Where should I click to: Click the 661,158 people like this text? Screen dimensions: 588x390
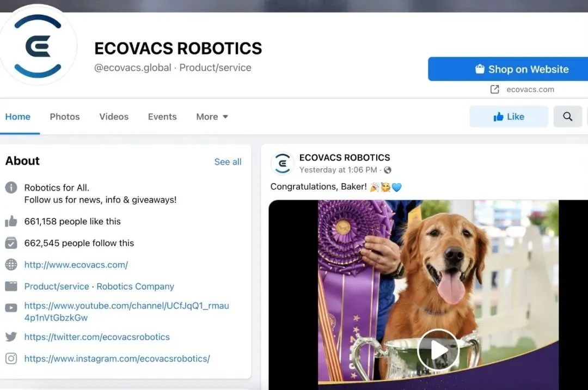(72, 221)
